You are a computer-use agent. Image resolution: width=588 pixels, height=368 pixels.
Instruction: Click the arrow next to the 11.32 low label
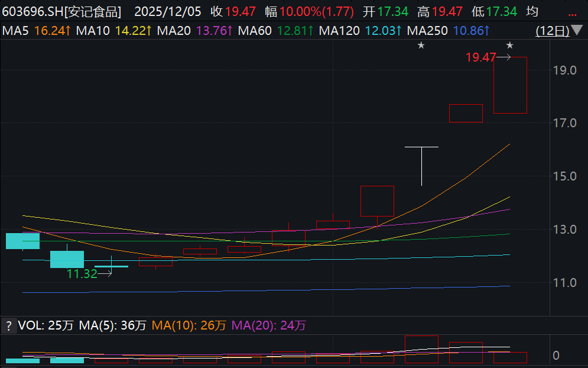coord(105,273)
